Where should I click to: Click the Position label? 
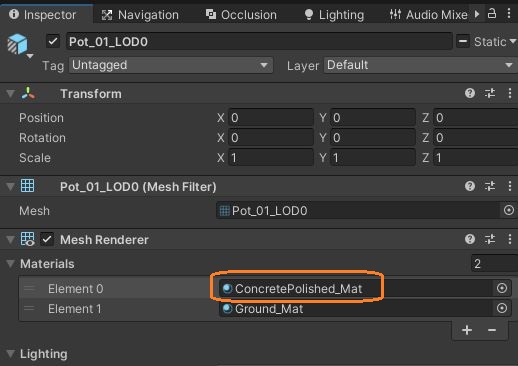pyautogui.click(x=41, y=118)
